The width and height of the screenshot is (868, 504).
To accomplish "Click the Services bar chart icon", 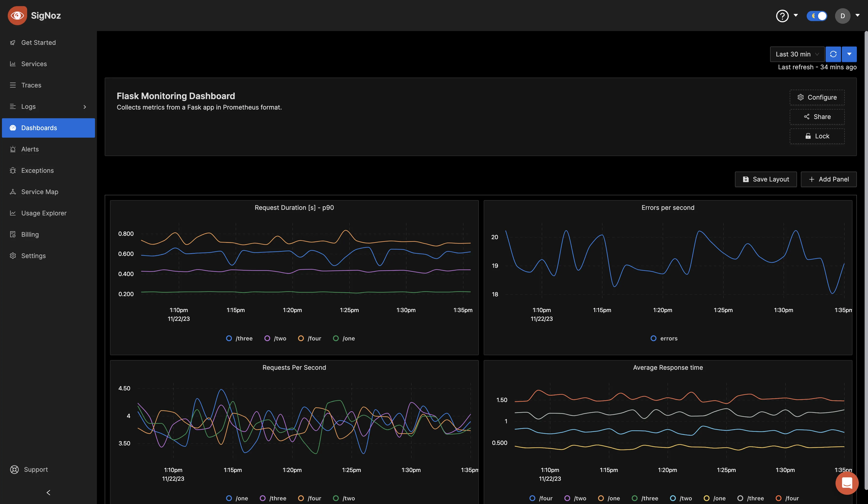I will [13, 64].
